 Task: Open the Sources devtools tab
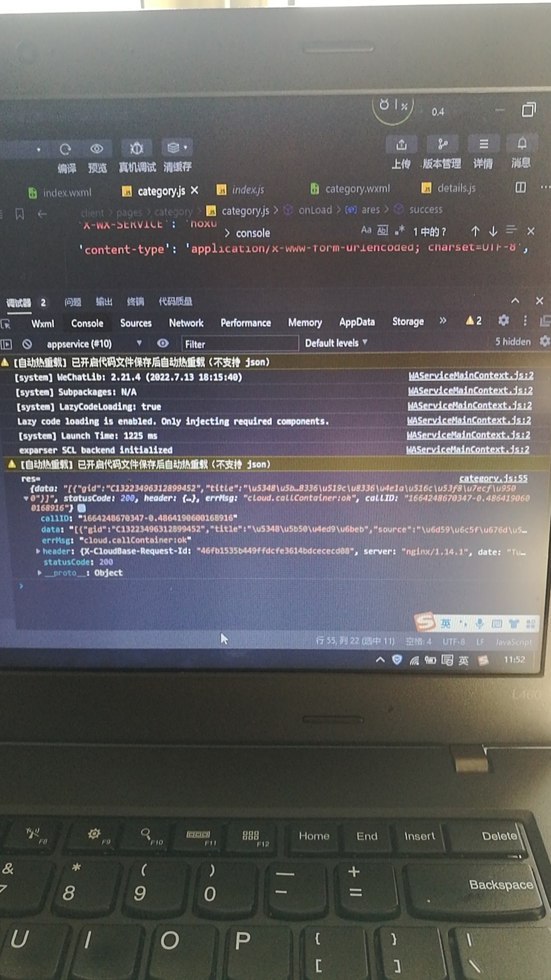click(136, 323)
